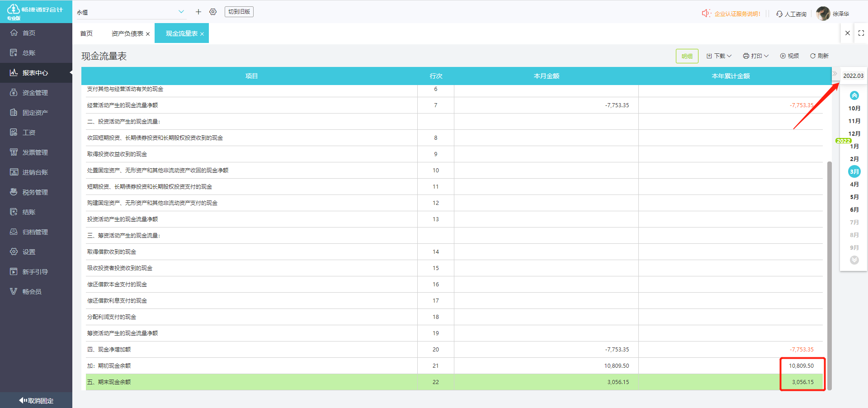Open 总账 in the sidebar menu

pyautogui.click(x=29, y=53)
